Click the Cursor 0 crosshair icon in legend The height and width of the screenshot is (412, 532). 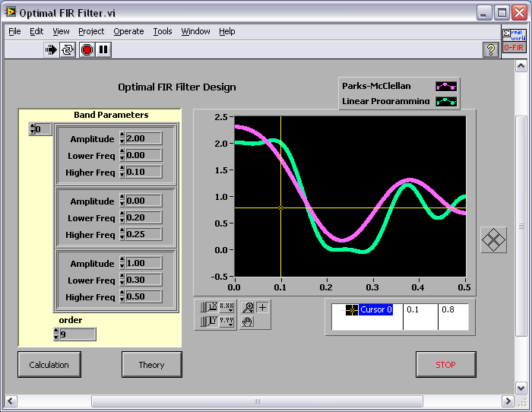[x=351, y=310]
